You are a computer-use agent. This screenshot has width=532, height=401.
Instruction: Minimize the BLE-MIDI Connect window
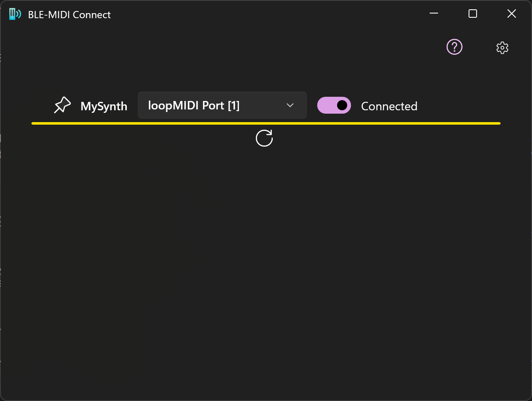click(434, 14)
